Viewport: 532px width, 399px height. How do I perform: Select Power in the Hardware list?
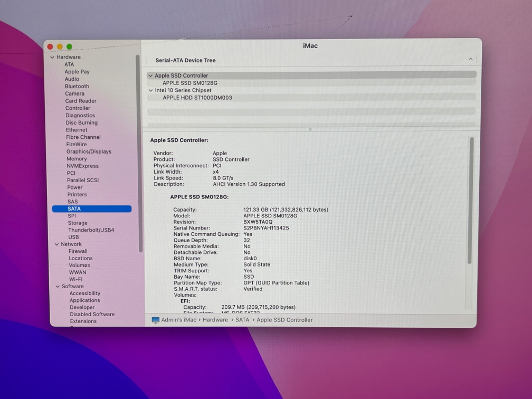(x=75, y=188)
